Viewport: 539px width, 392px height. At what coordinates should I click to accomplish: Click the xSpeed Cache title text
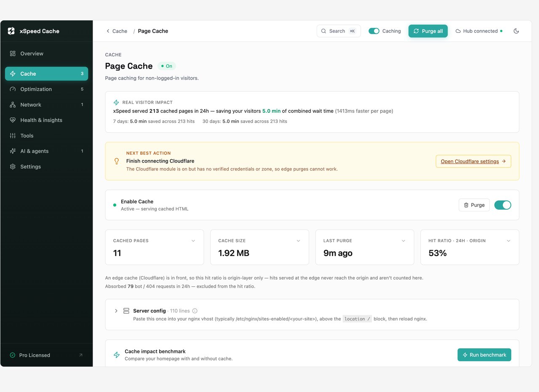coord(40,31)
